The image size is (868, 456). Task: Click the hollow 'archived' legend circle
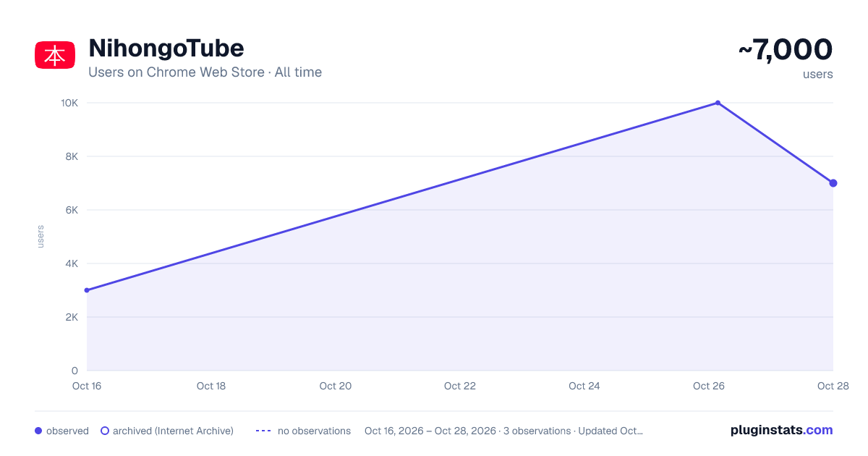[105, 431]
